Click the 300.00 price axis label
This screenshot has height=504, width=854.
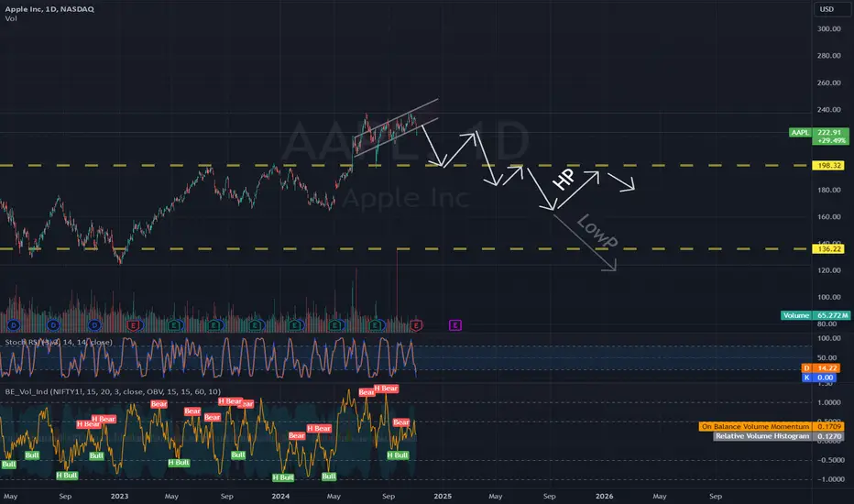pos(829,29)
